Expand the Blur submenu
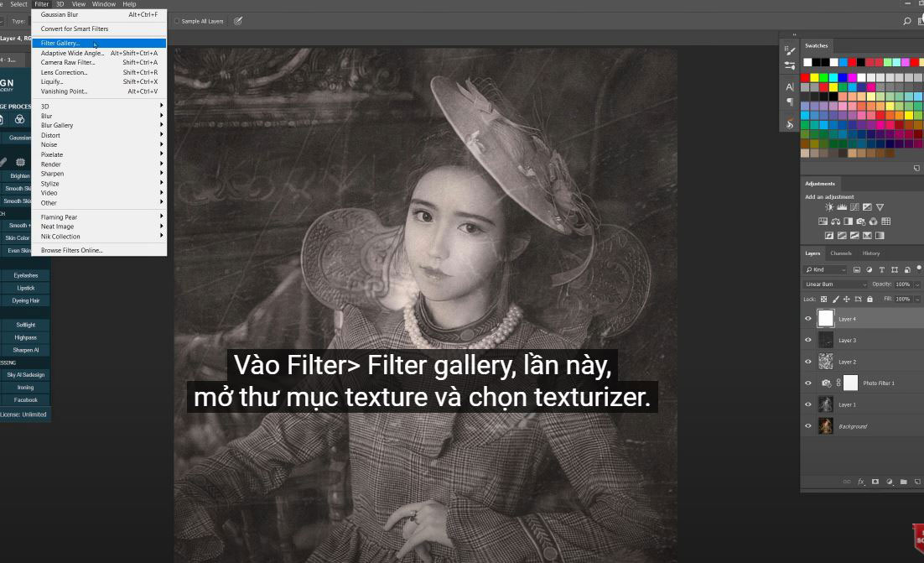This screenshot has height=563, width=924. (99, 116)
